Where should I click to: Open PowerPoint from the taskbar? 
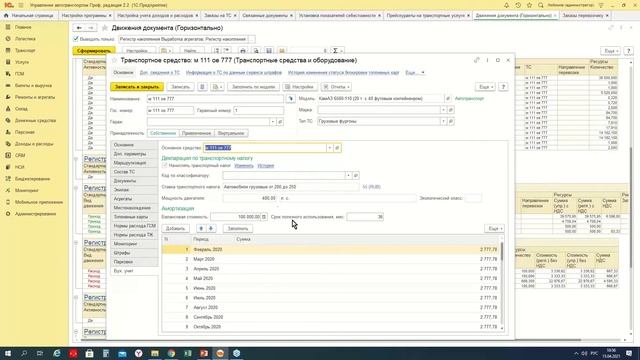(x=204, y=353)
